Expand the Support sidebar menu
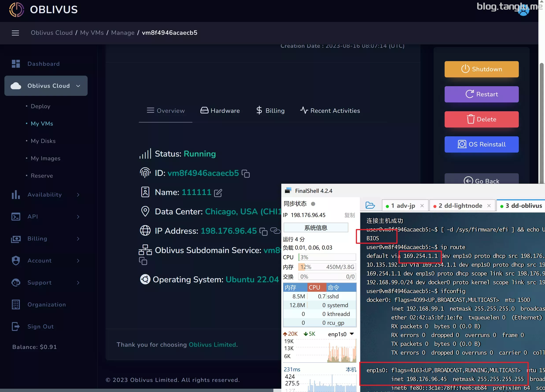545x392 pixels. (78, 283)
